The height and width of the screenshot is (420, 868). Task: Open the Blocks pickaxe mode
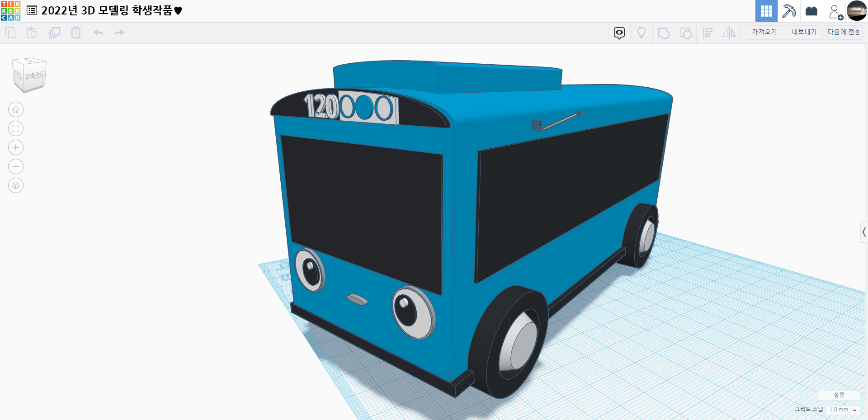789,11
